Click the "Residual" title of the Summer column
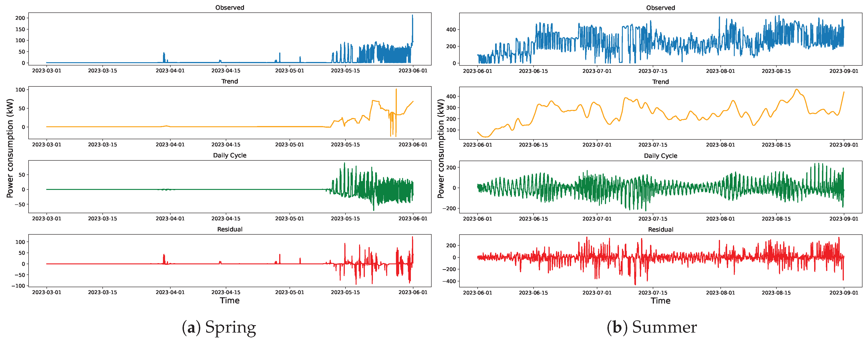This screenshot has width=868, height=342. click(x=660, y=229)
